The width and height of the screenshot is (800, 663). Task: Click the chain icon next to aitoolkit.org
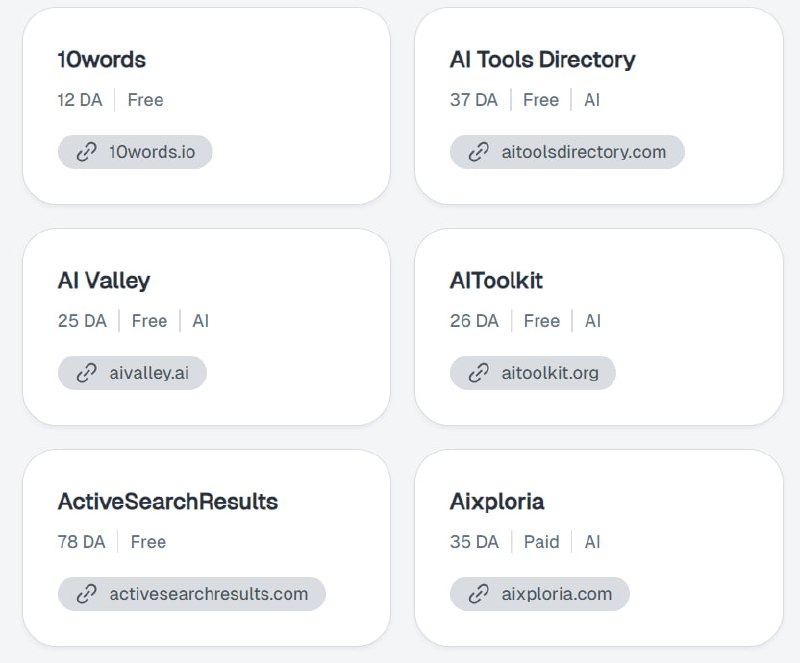pyautogui.click(x=479, y=373)
